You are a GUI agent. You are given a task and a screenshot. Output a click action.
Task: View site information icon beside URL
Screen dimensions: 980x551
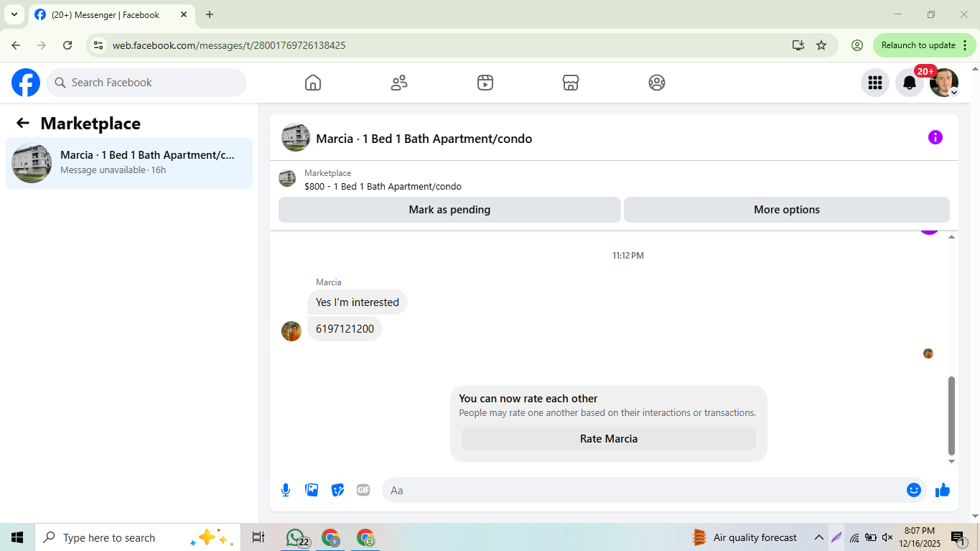click(x=98, y=45)
